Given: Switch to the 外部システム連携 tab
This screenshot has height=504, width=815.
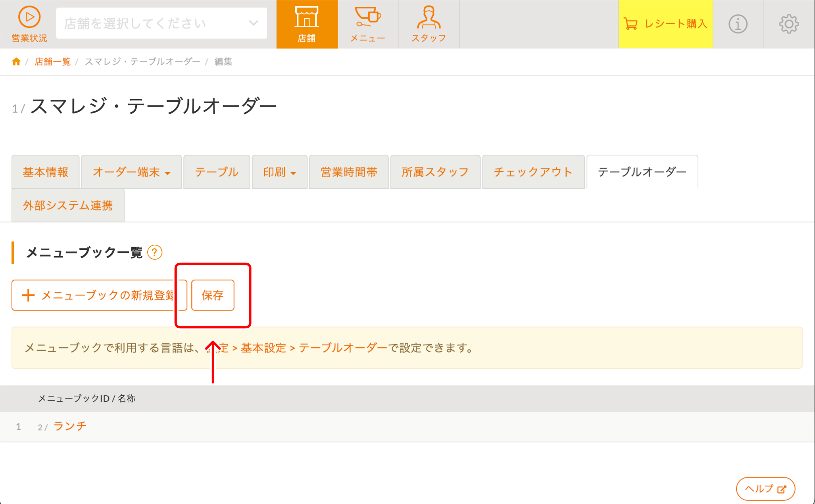Looking at the screenshot, I should (68, 205).
